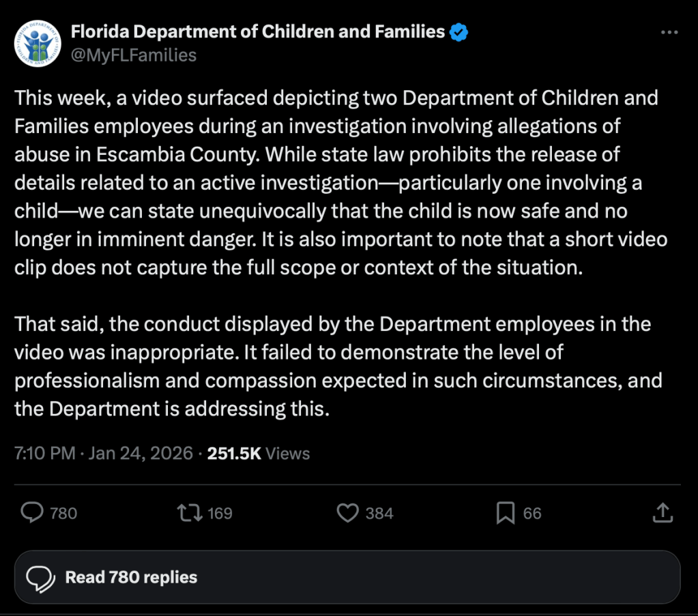Open the share icon menu

click(663, 513)
